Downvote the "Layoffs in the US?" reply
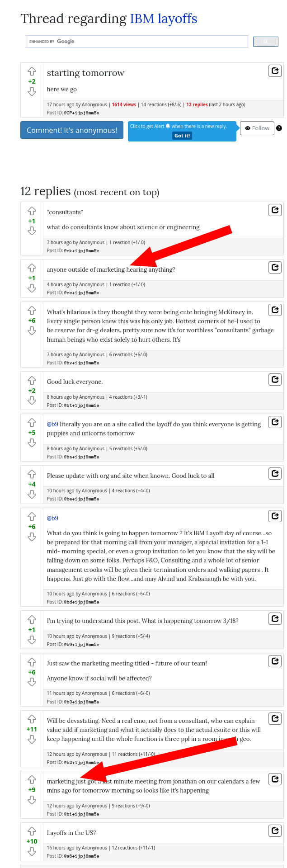The height and width of the screenshot is (868, 287). coord(32,852)
